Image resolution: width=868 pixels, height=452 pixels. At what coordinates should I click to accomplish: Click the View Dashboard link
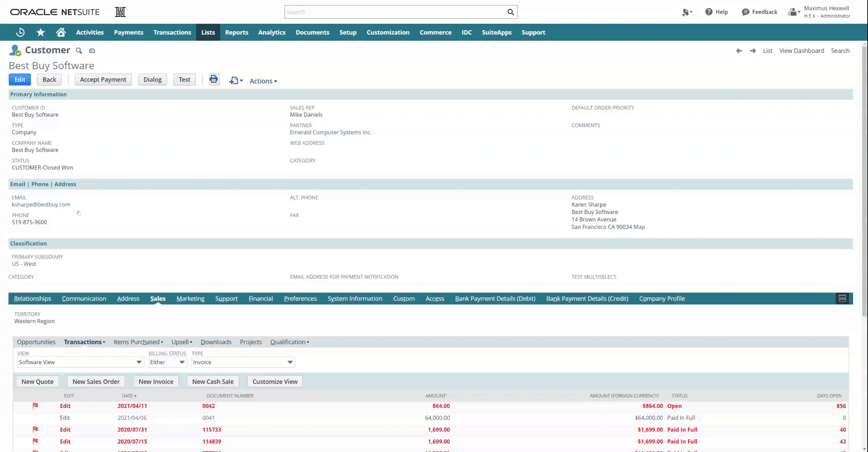(802, 51)
